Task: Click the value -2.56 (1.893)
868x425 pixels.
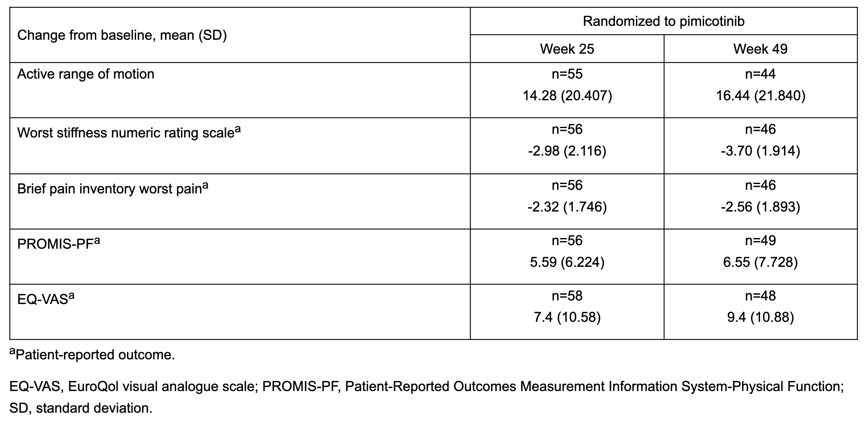Action: coord(760,206)
